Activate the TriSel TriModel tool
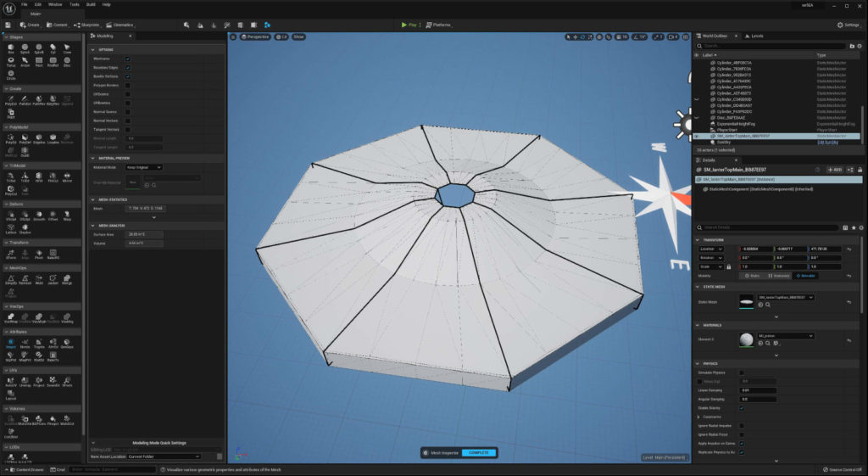The image size is (868, 476). coord(10,177)
